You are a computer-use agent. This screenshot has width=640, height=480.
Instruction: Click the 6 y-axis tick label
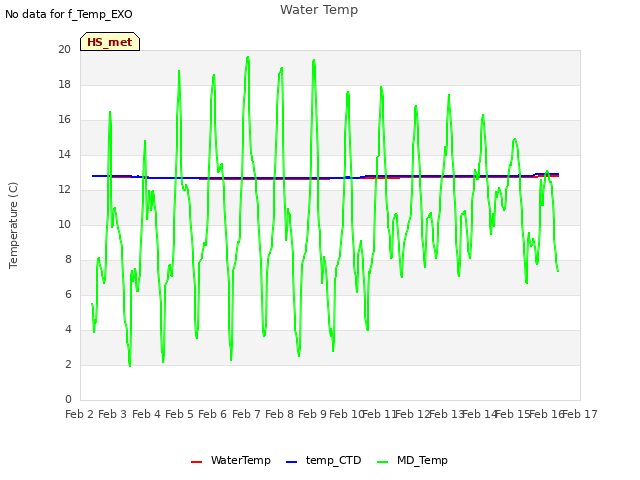coord(68,295)
